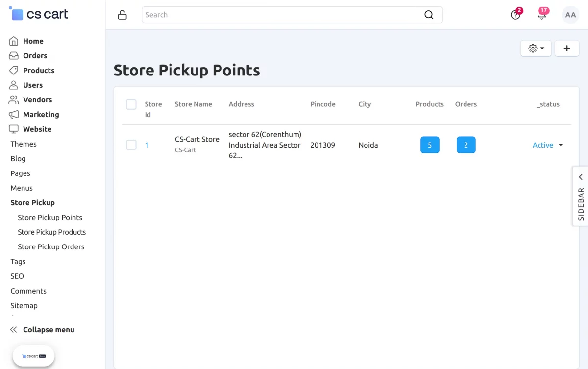The height and width of the screenshot is (369, 588).
Task: Open the Active status dropdown
Action: tap(548, 145)
